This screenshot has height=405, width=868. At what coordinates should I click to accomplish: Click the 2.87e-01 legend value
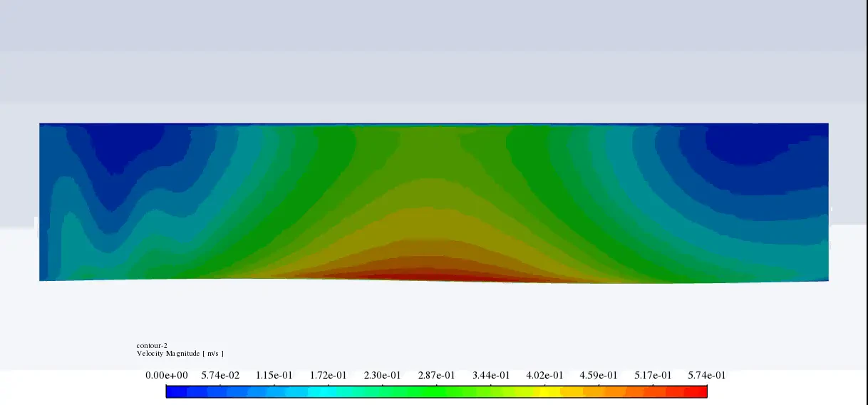437,375
